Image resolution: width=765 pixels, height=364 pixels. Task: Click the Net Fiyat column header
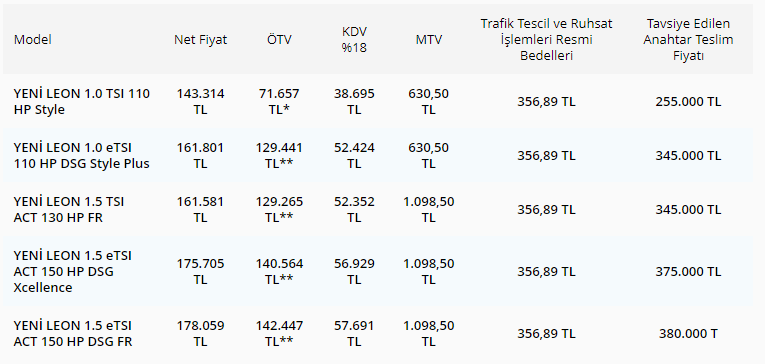[x=201, y=40]
